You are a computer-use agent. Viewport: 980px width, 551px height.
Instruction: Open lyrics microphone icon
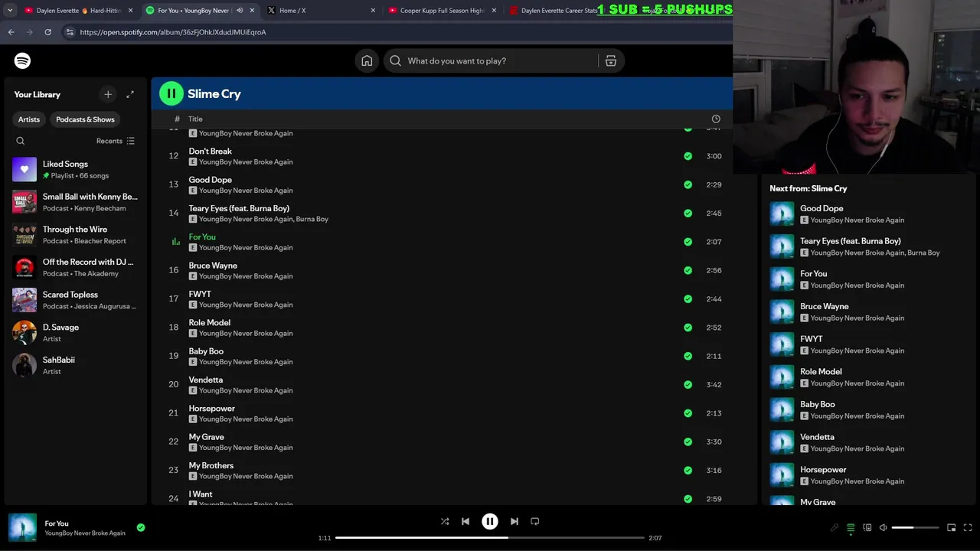pyautogui.click(x=835, y=527)
